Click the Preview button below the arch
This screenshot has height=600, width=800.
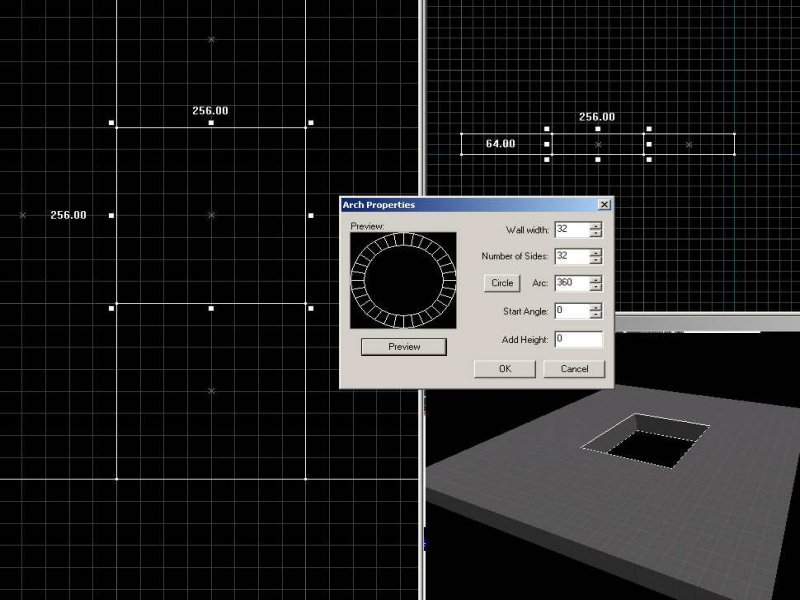coord(403,346)
